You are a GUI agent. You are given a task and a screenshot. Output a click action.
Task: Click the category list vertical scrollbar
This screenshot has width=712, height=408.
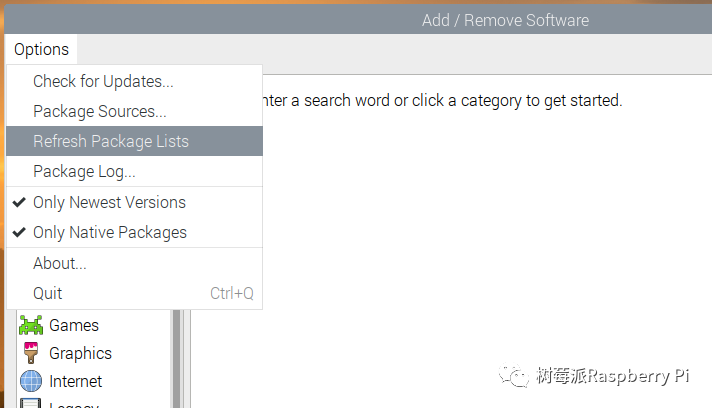[x=177, y=358]
